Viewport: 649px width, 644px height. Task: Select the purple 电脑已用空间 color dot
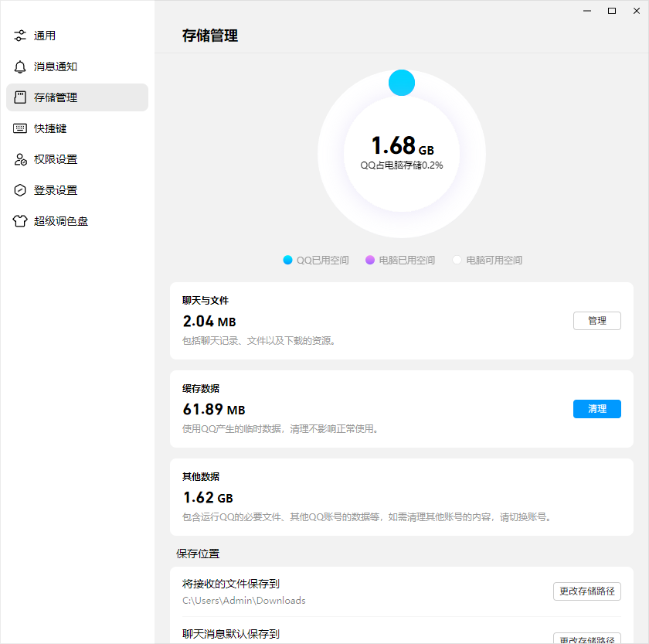point(372,260)
